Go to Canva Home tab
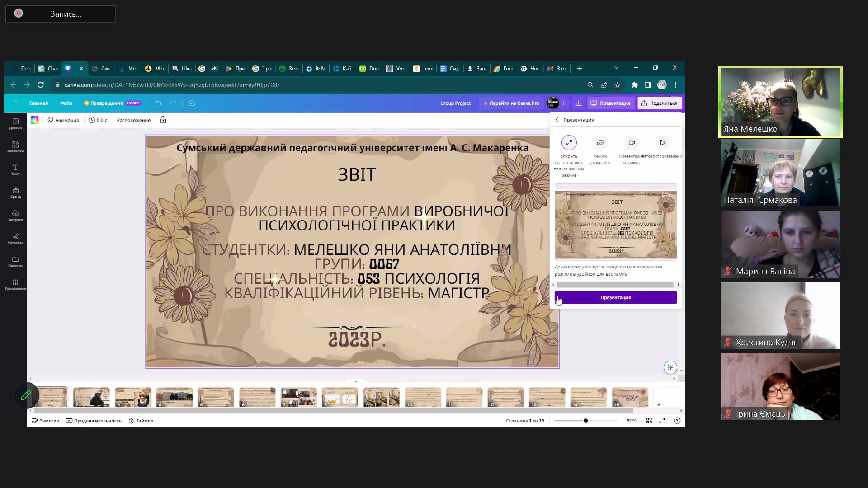The height and width of the screenshot is (488, 868). [38, 103]
